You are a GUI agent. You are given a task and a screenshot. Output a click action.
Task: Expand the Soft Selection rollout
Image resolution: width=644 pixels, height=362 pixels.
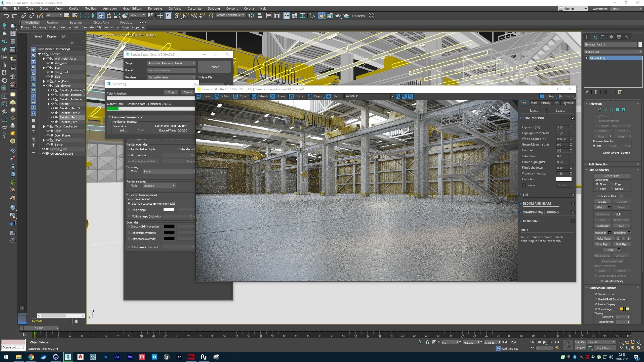coord(598,164)
